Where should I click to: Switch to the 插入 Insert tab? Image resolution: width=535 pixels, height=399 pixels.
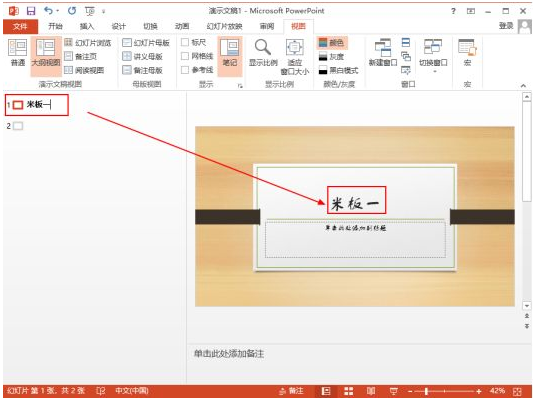click(87, 26)
